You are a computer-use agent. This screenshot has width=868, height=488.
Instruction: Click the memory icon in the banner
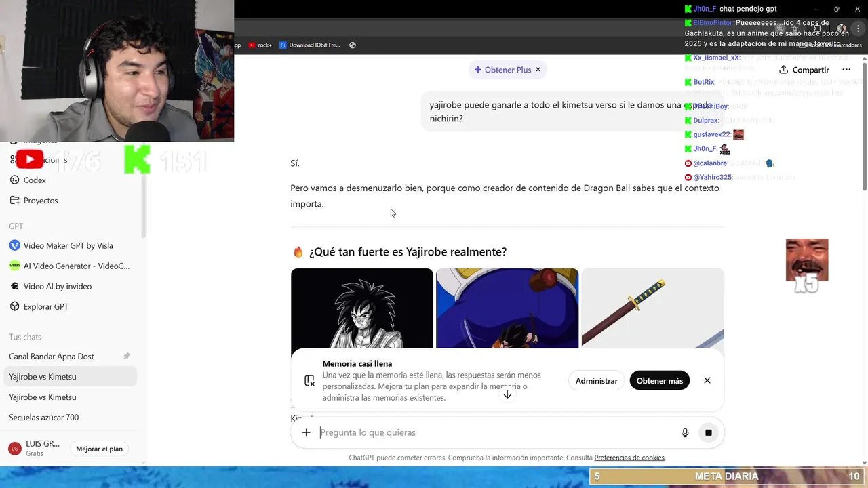pyautogui.click(x=309, y=381)
